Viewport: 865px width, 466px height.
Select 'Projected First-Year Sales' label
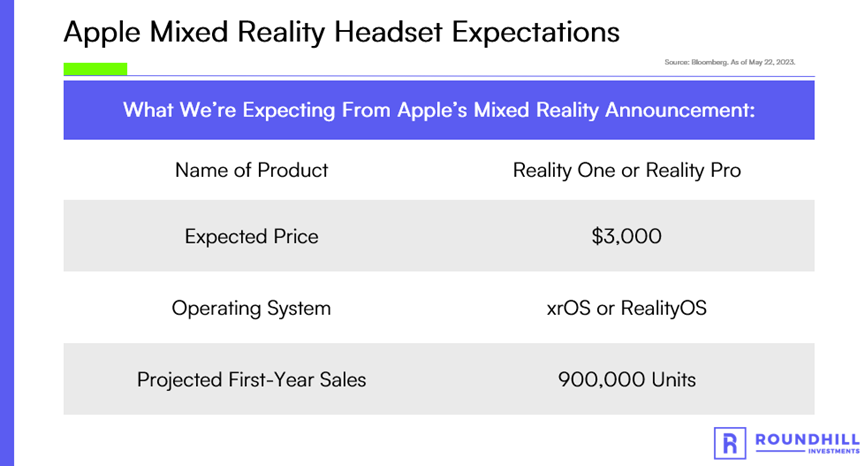click(252, 379)
